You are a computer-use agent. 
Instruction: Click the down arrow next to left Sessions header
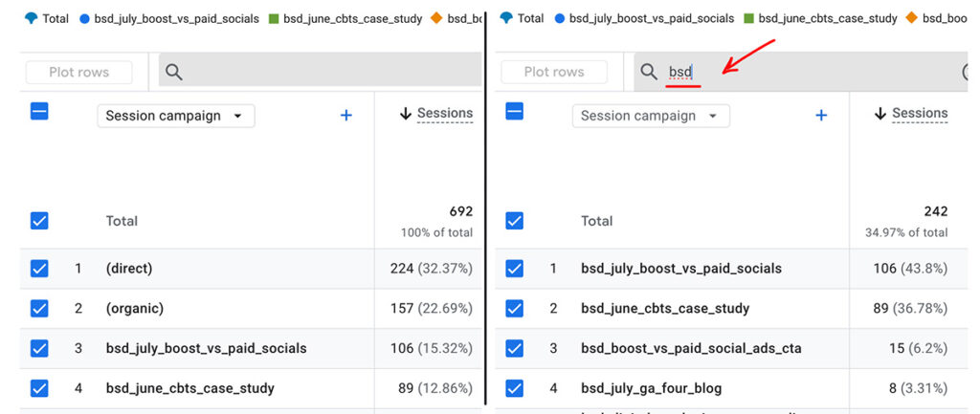coord(406,114)
